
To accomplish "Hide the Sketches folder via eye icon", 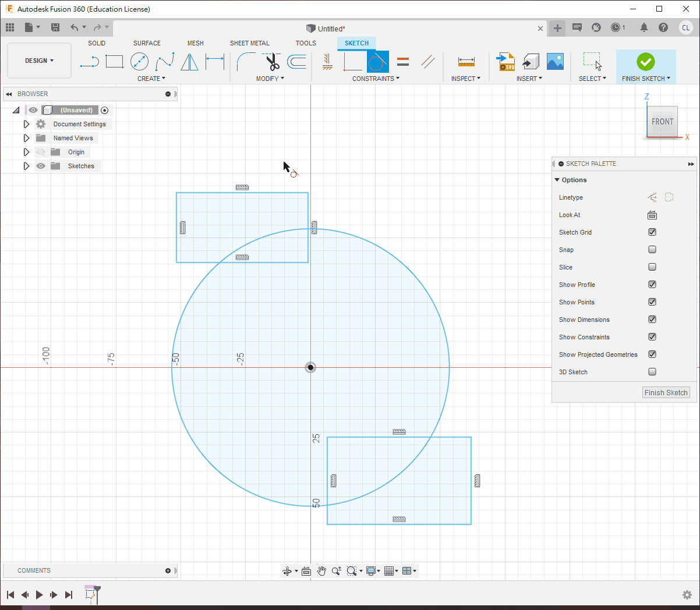I will click(41, 166).
